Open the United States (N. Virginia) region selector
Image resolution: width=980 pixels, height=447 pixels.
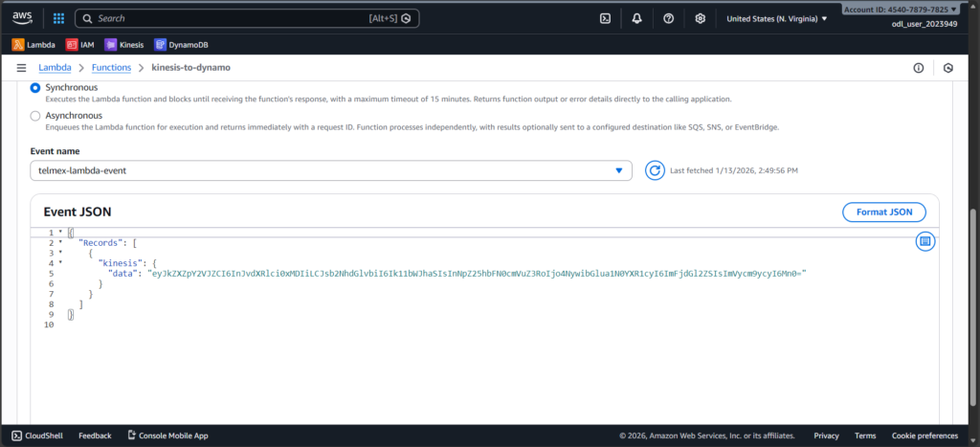[776, 18]
